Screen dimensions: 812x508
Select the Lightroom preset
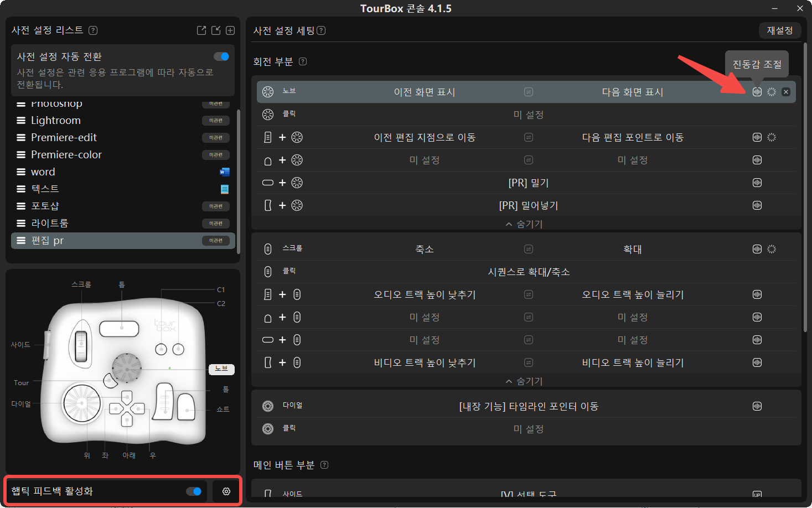click(123, 121)
